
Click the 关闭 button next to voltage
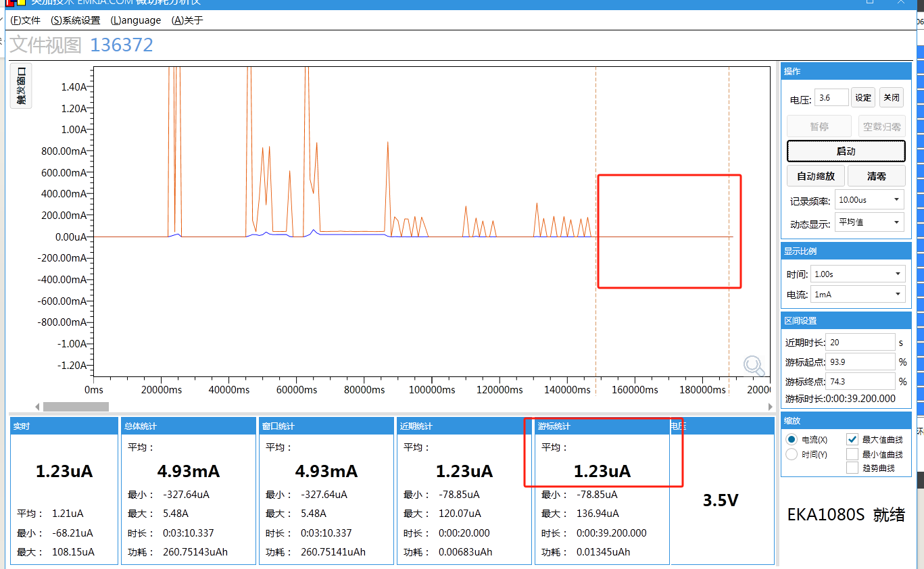click(892, 97)
